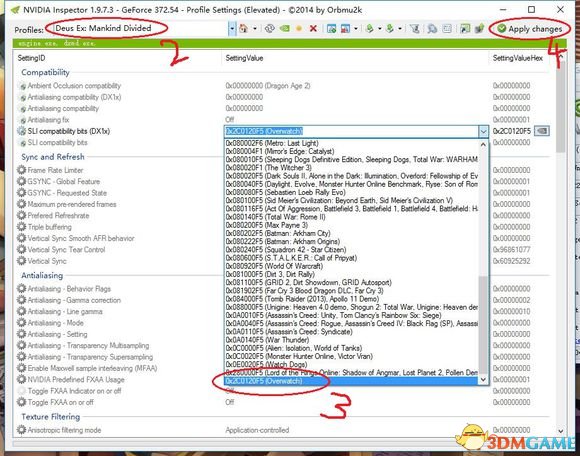This screenshot has width=580, height=456.
Task: Click the Apply changes button
Action: pyautogui.click(x=530, y=28)
